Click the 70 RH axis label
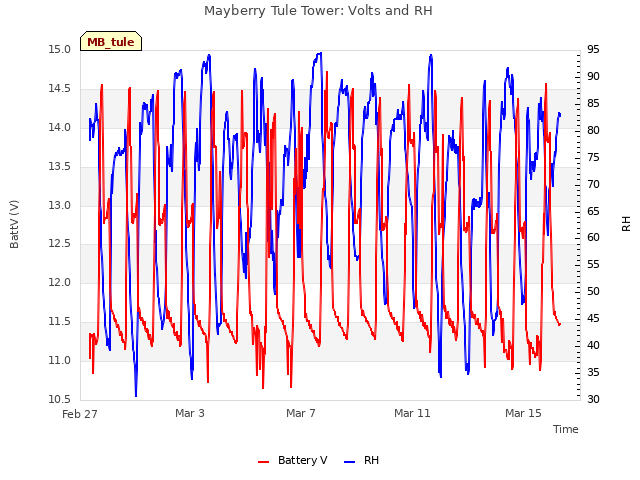 click(x=593, y=184)
